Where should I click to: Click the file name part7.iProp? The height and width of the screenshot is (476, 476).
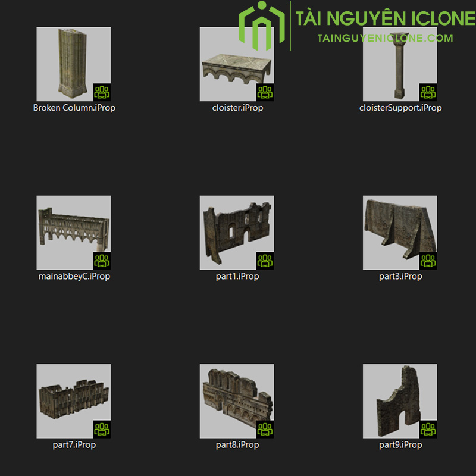click(x=74, y=445)
